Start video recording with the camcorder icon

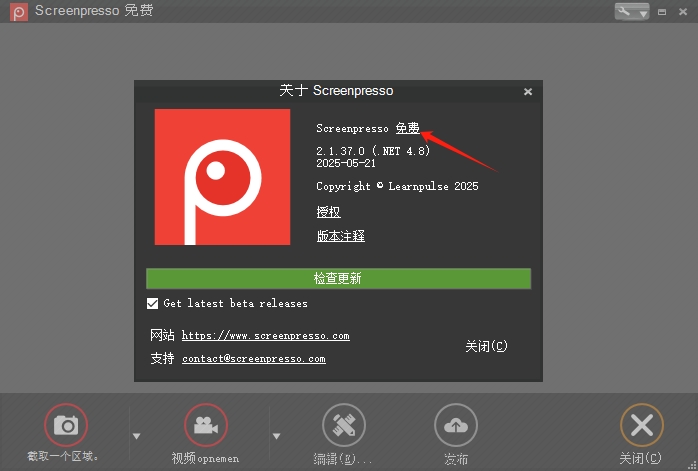(206, 426)
